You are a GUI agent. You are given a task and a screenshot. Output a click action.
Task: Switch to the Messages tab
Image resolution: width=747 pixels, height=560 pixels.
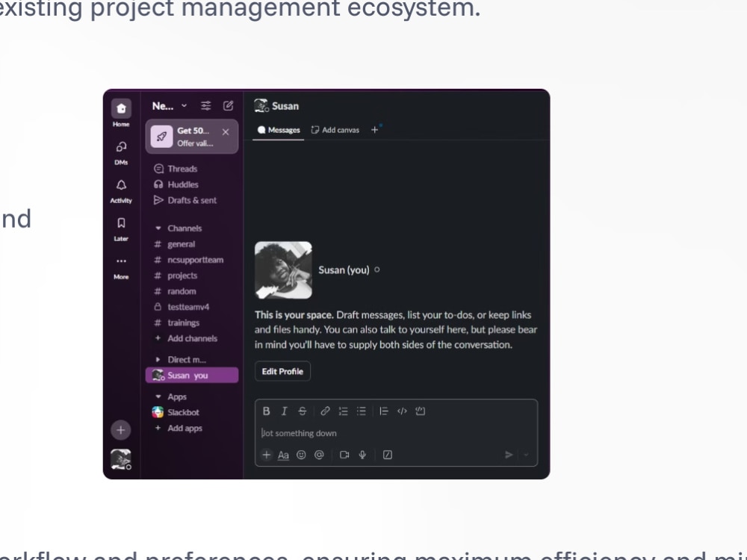point(279,130)
